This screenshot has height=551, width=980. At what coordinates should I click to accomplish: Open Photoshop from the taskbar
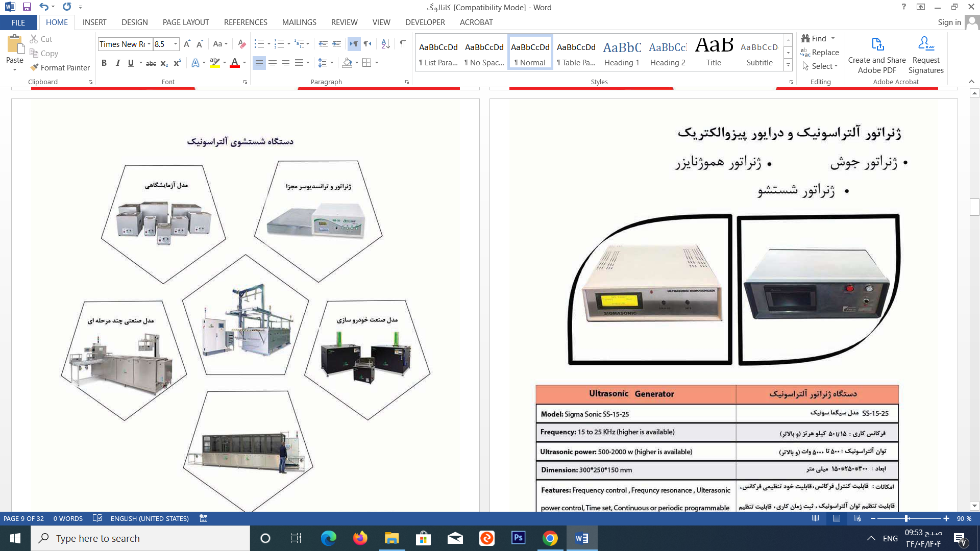click(519, 538)
